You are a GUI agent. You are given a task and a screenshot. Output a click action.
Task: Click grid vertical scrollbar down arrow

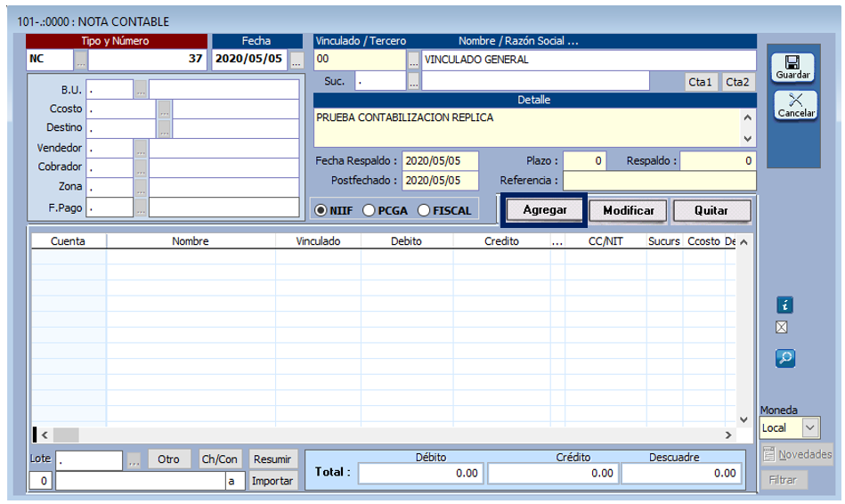(x=744, y=419)
